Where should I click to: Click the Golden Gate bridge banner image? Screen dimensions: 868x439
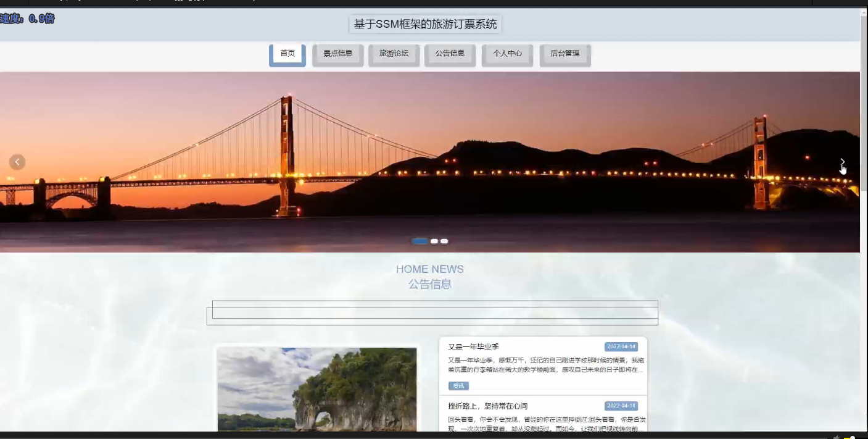click(x=430, y=162)
